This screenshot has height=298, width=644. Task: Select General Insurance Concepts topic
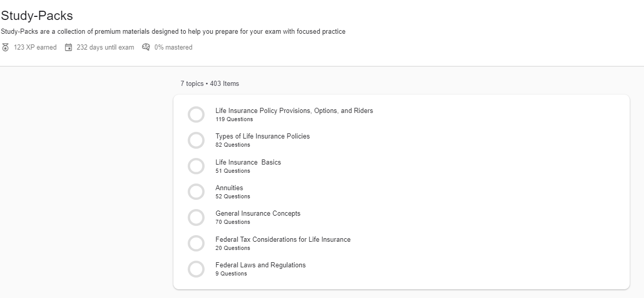(x=258, y=214)
